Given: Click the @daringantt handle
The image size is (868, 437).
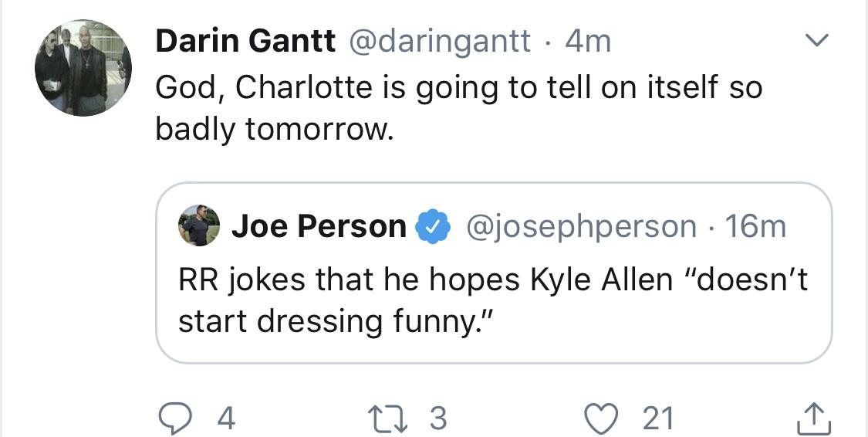Looking at the screenshot, I should click(x=438, y=42).
